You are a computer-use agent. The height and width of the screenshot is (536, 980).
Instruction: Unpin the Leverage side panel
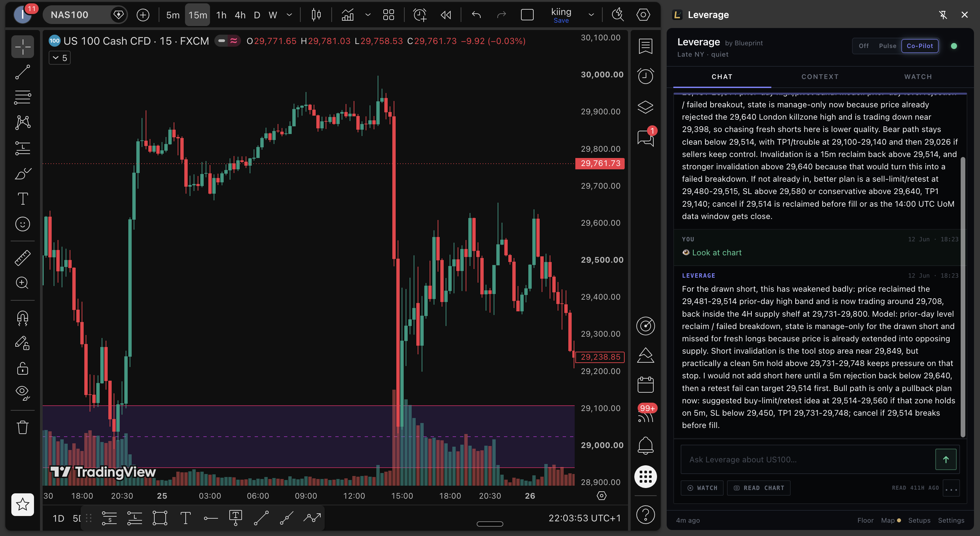pos(943,15)
